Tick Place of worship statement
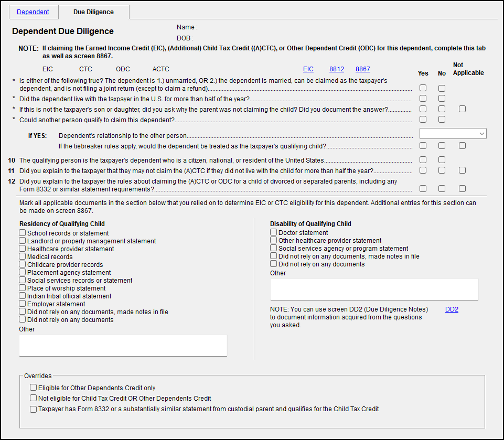Image resolution: width=504 pixels, height=440 pixels. [22, 288]
